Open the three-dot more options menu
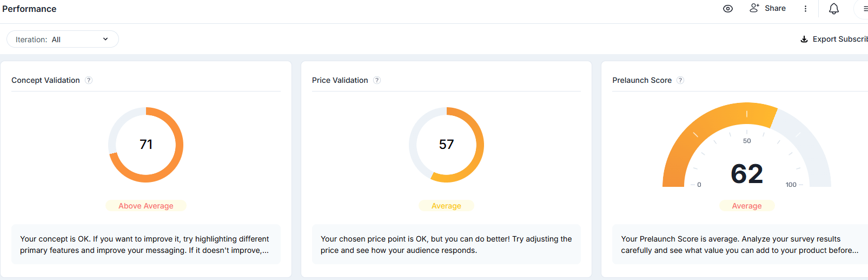The width and height of the screenshot is (868, 280). click(x=805, y=9)
